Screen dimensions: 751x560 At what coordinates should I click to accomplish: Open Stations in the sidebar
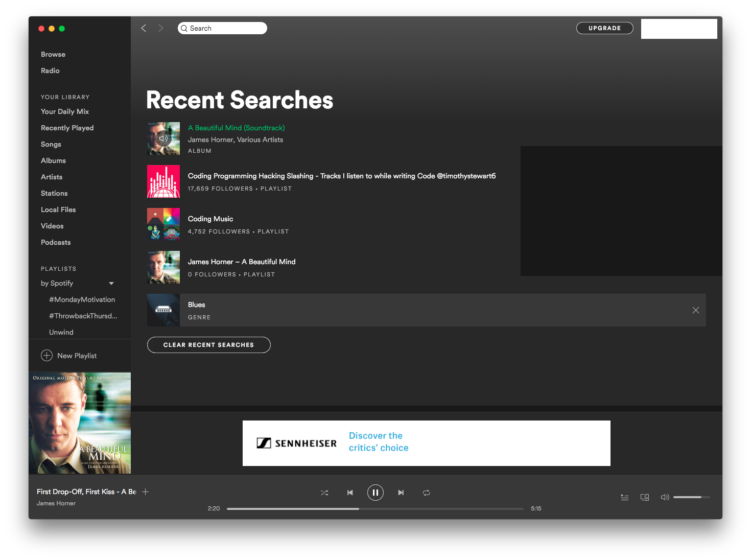coord(54,193)
